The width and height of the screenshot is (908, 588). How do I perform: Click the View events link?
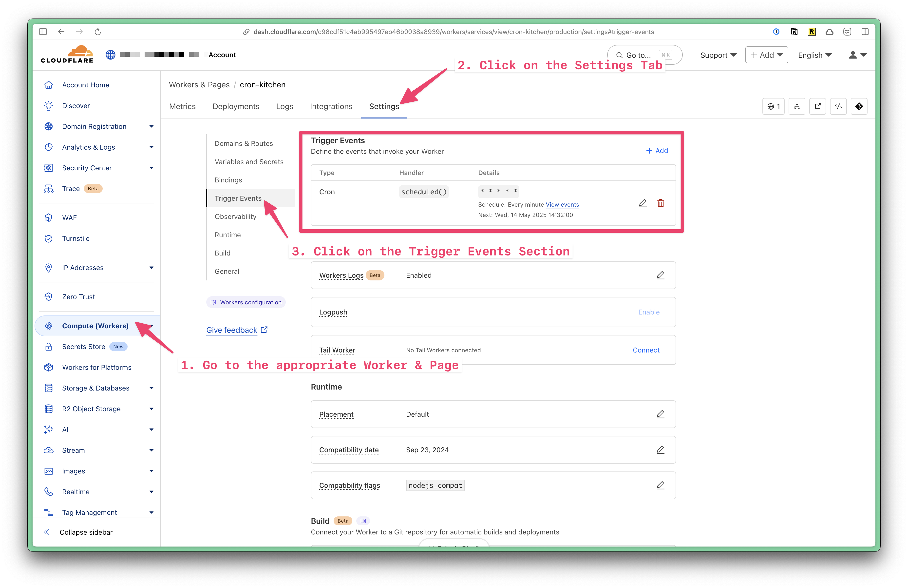562,205
